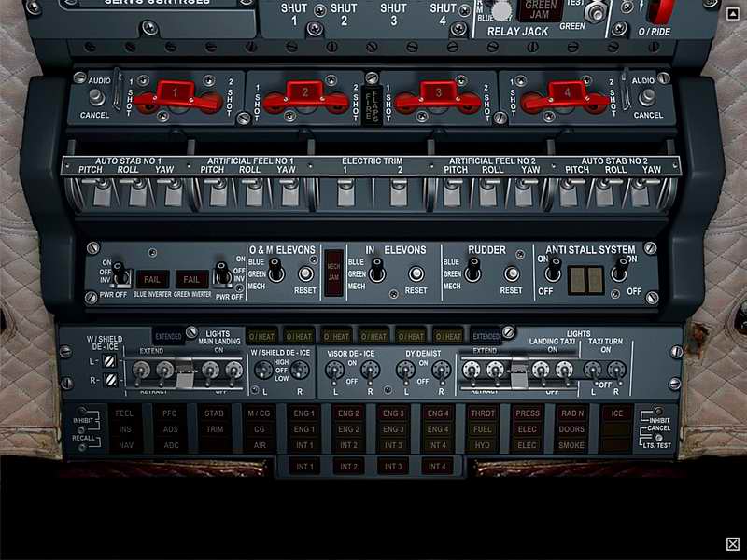Click the ADS warning light

[170, 429]
